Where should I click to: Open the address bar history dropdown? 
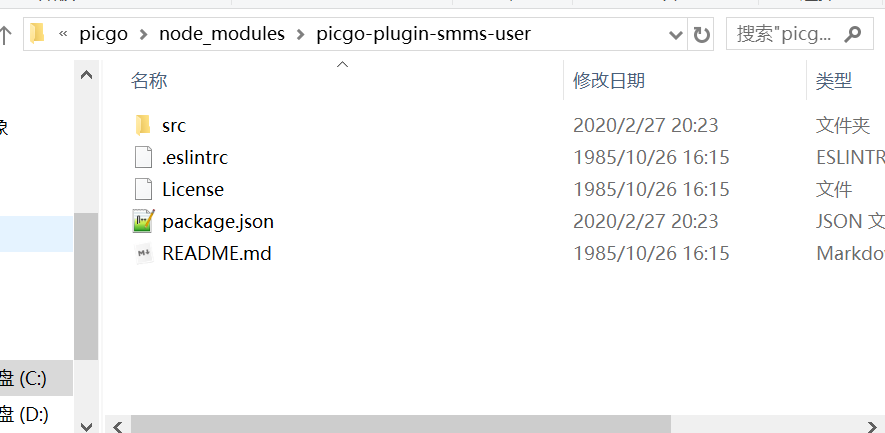(x=675, y=35)
